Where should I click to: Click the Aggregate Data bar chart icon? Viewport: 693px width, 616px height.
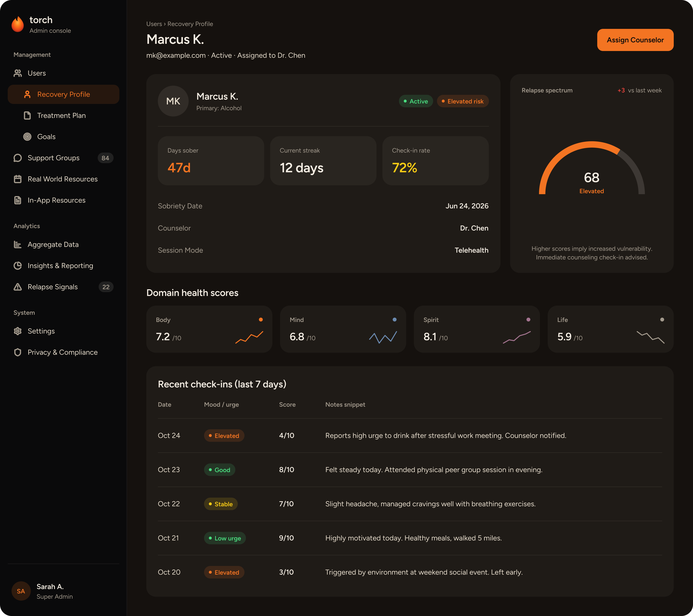tap(18, 244)
